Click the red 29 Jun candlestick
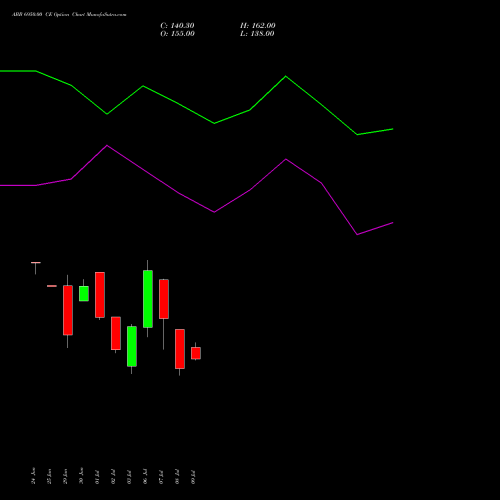Viewport: 500px width, 500px height. [68, 310]
